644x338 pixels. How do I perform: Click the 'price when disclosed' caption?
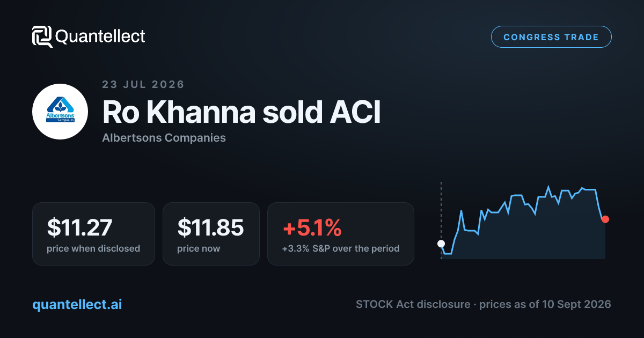(x=93, y=249)
